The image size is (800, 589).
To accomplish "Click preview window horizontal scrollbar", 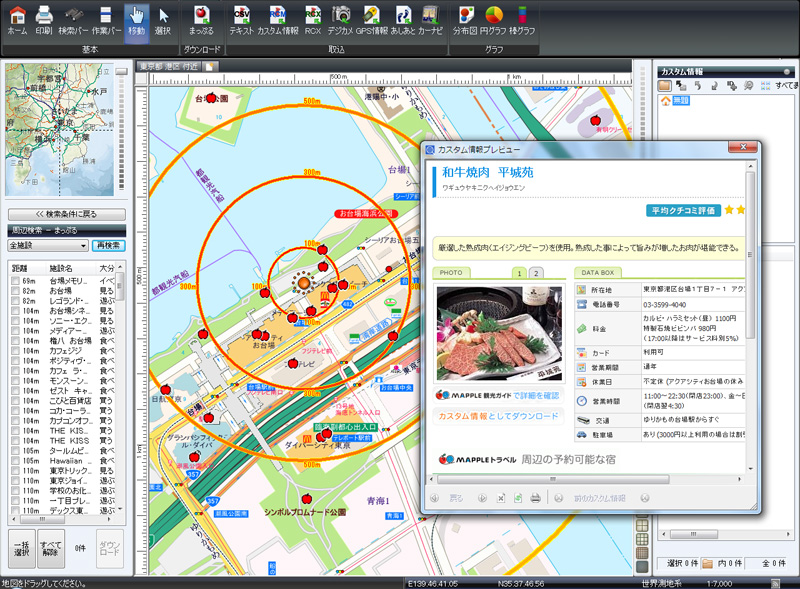I will (x=553, y=479).
